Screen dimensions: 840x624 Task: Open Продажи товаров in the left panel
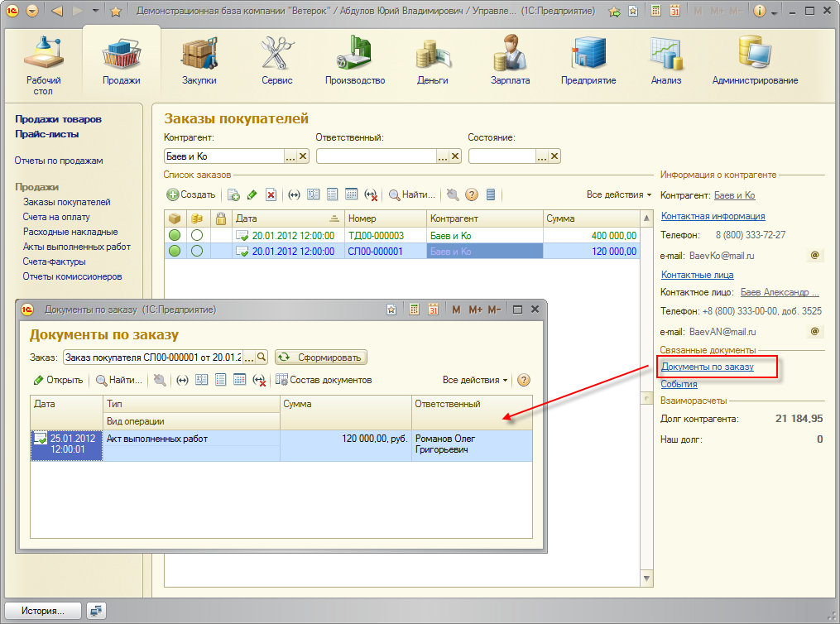[x=58, y=119]
